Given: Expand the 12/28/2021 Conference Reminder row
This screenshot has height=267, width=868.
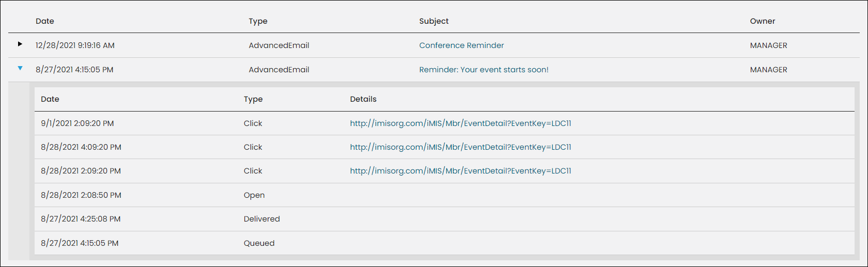Looking at the screenshot, I should pos(20,44).
